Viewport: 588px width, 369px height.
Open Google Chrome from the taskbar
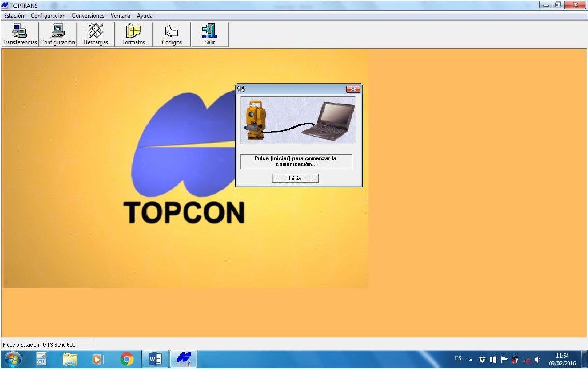tap(127, 360)
